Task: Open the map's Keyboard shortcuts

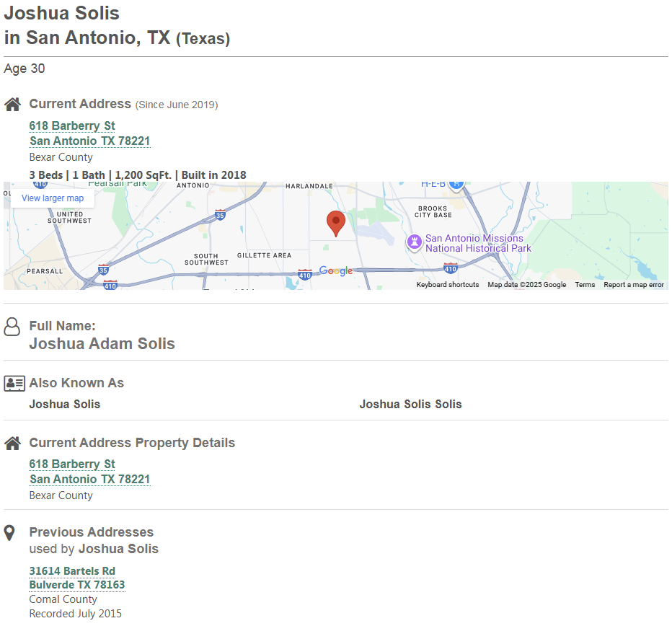Action: (x=447, y=285)
